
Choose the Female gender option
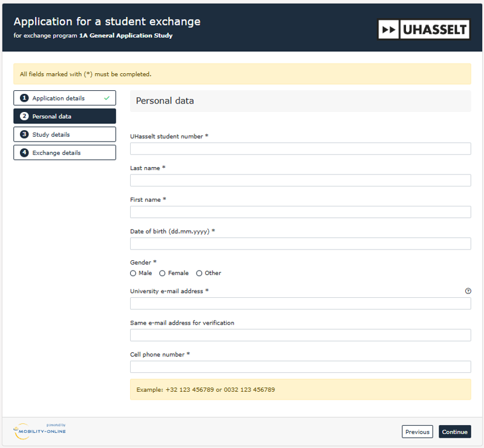[163, 273]
